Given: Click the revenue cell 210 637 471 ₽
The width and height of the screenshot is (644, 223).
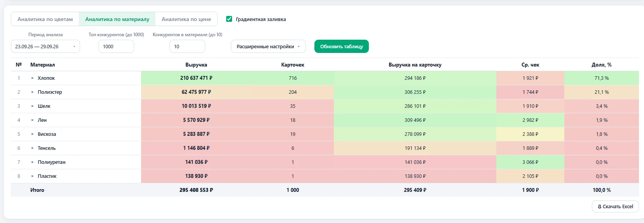Looking at the screenshot, I should 196,78.
